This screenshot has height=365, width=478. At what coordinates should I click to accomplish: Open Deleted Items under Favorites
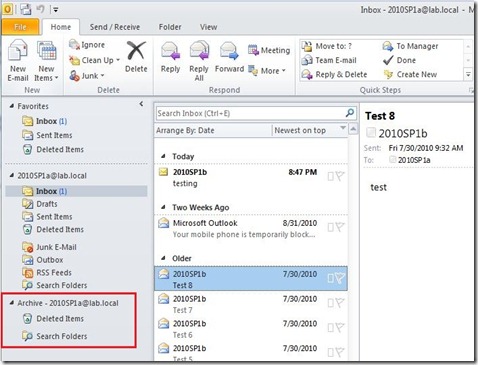(53, 149)
